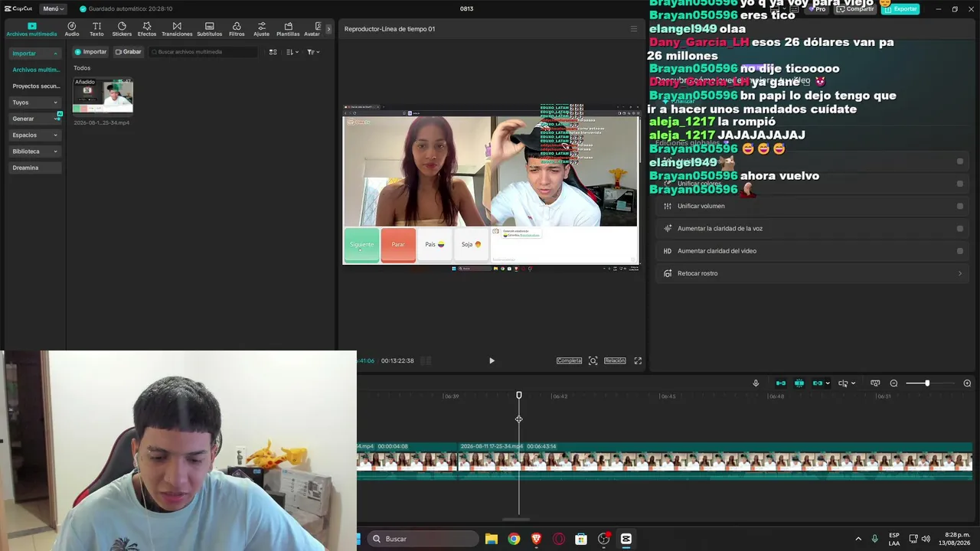Expand the Espacios sidebar section
Viewport: 980px width, 551px height.
click(35, 135)
